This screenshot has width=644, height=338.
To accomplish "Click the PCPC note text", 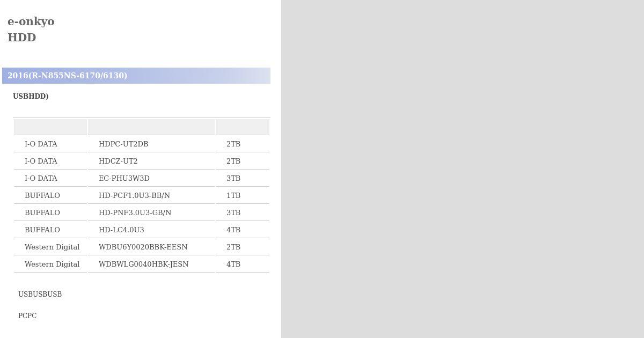I will pyautogui.click(x=27, y=316).
